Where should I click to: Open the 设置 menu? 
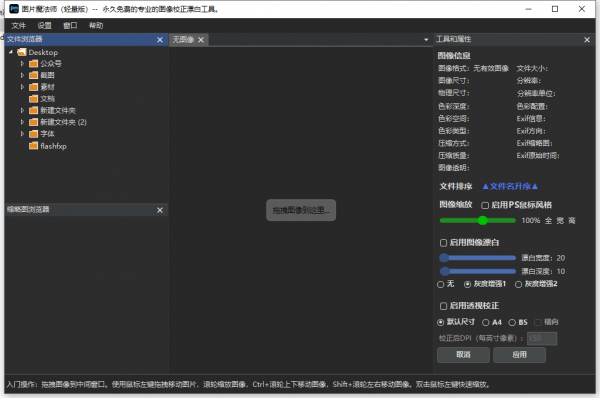tap(44, 26)
